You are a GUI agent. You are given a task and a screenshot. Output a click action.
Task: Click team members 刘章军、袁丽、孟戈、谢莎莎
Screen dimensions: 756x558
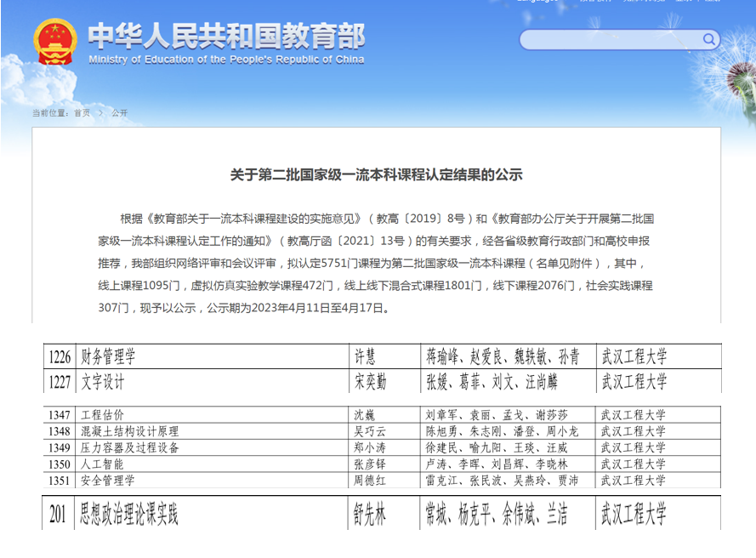click(496, 415)
